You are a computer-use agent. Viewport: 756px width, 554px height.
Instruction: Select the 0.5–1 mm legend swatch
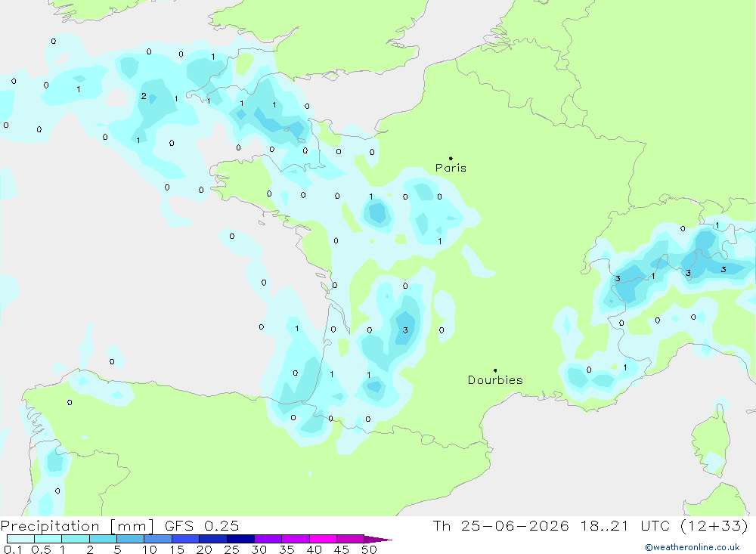point(48,539)
